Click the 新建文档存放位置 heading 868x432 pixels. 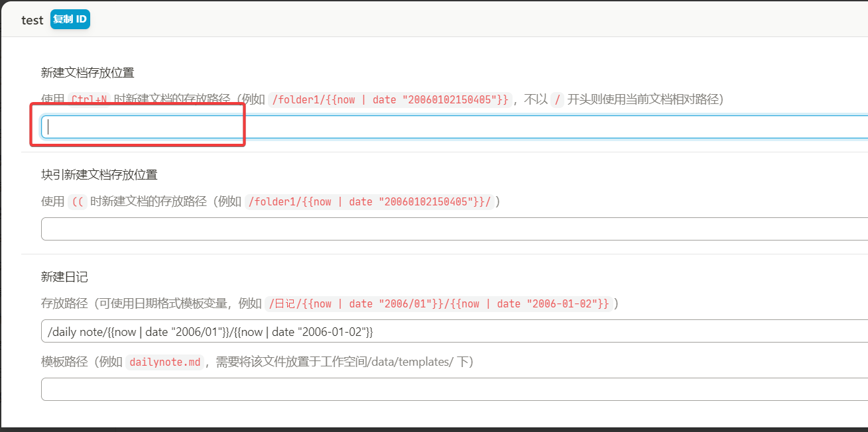[88, 73]
